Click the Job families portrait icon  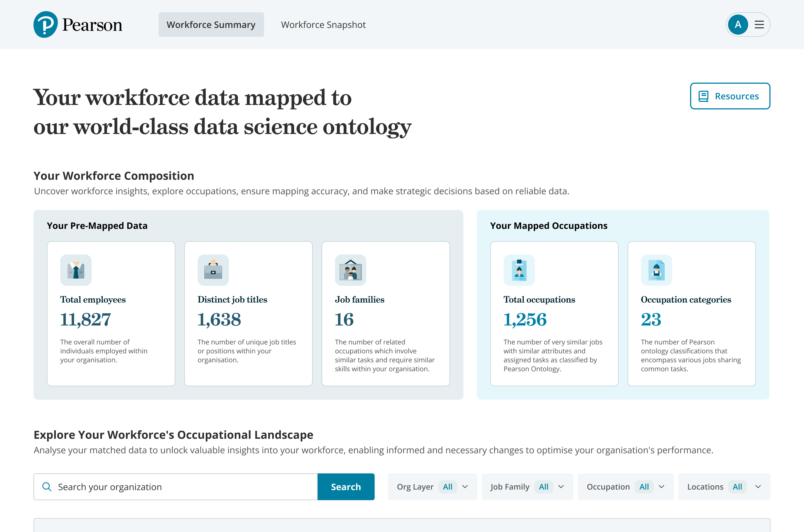350,270
